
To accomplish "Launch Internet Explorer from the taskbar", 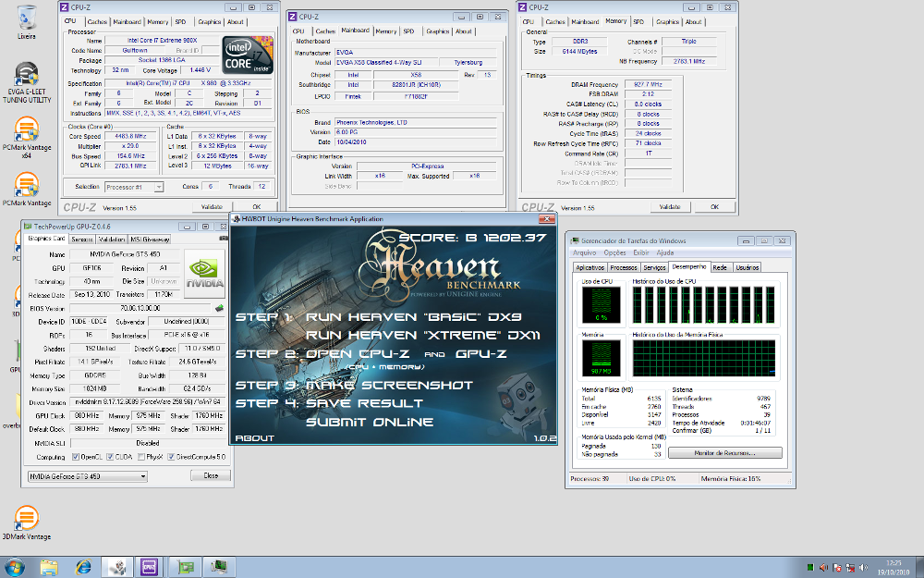I will 84,568.
